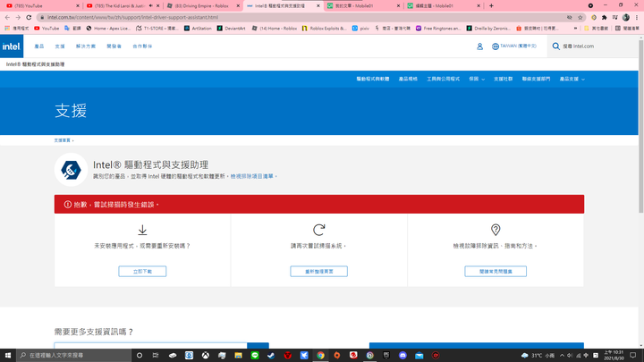Reload the page in Chrome
The width and height of the screenshot is (644, 362).
point(29,17)
